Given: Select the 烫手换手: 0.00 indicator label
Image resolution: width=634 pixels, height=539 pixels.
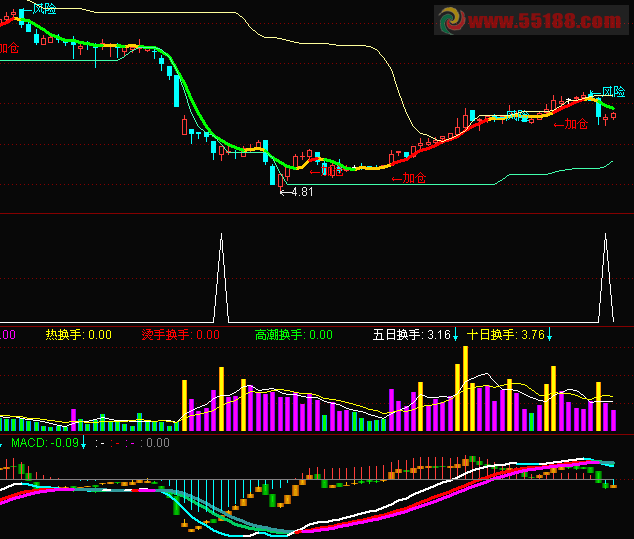Looking at the screenshot, I should pos(180,335).
